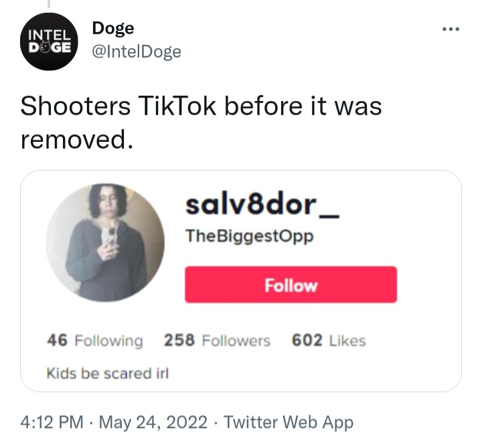The height and width of the screenshot is (448, 482).
Task: Click the red Follow button
Action: click(x=291, y=285)
